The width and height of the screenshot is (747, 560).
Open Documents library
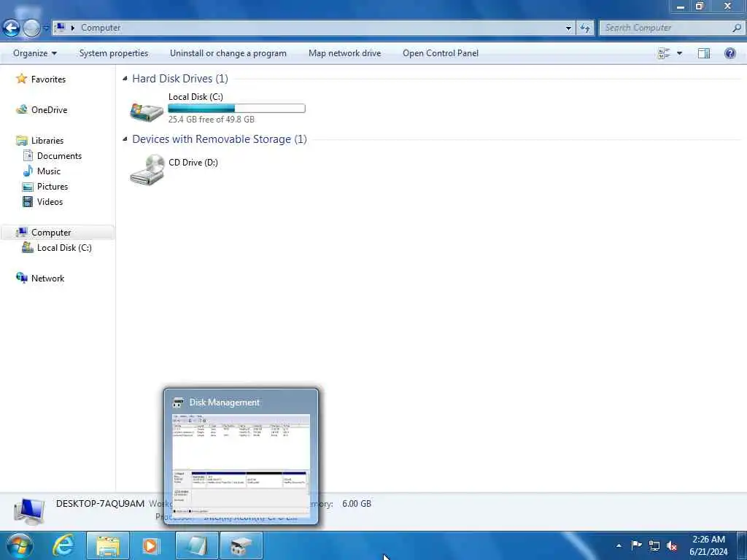click(59, 156)
